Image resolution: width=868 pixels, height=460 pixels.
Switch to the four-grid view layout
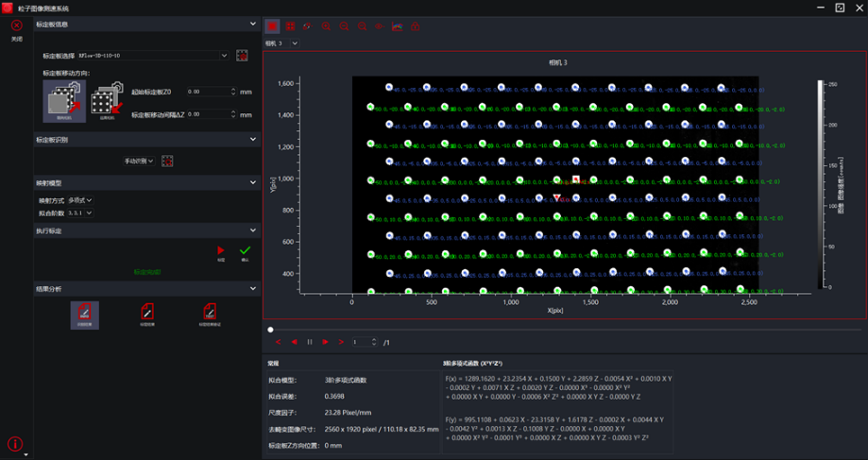click(x=290, y=26)
